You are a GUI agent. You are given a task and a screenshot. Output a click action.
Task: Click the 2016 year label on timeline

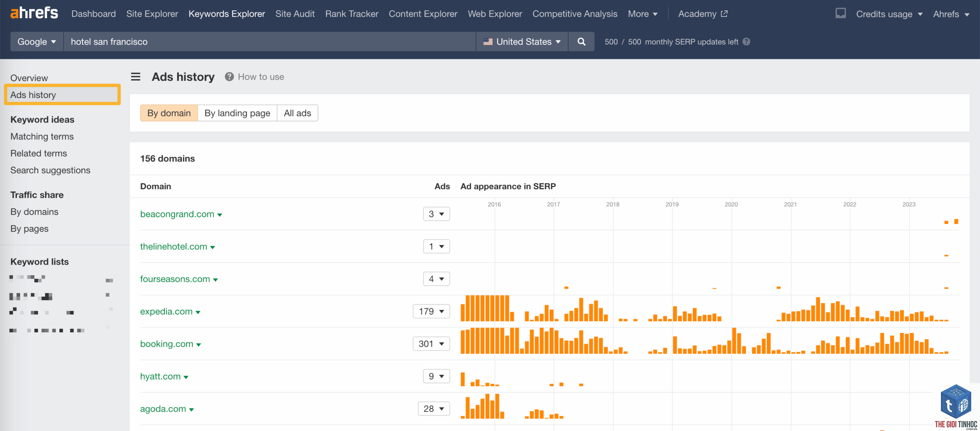click(494, 204)
